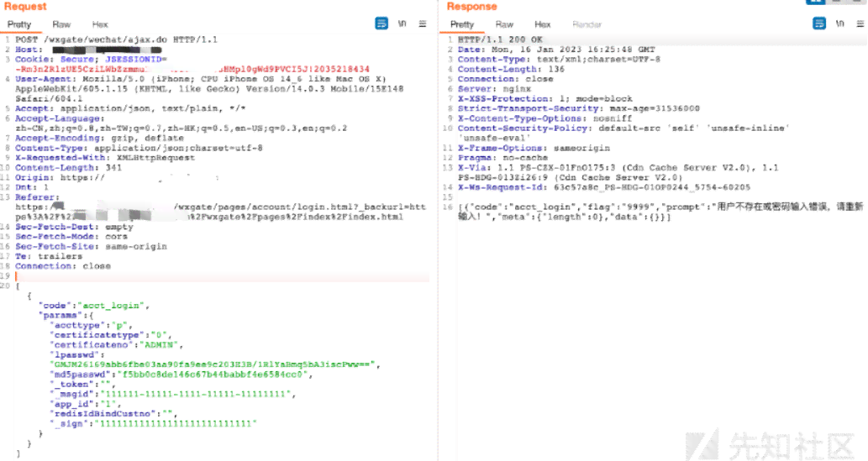Click the Accept: application/json header
The height and width of the screenshot is (461, 868).
point(130,108)
